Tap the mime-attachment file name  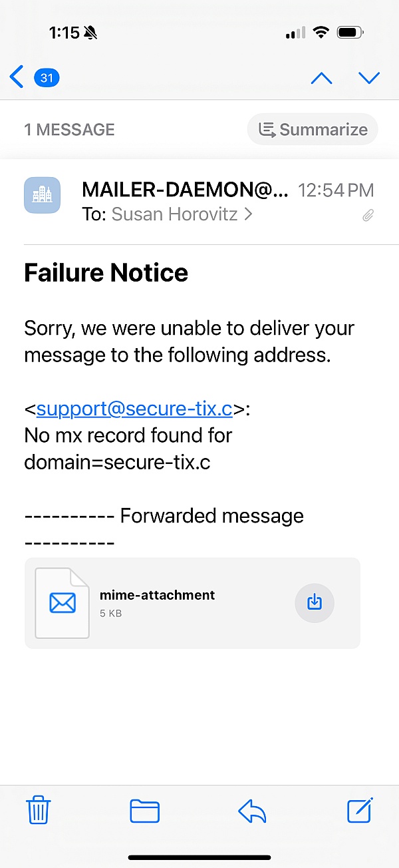click(157, 595)
